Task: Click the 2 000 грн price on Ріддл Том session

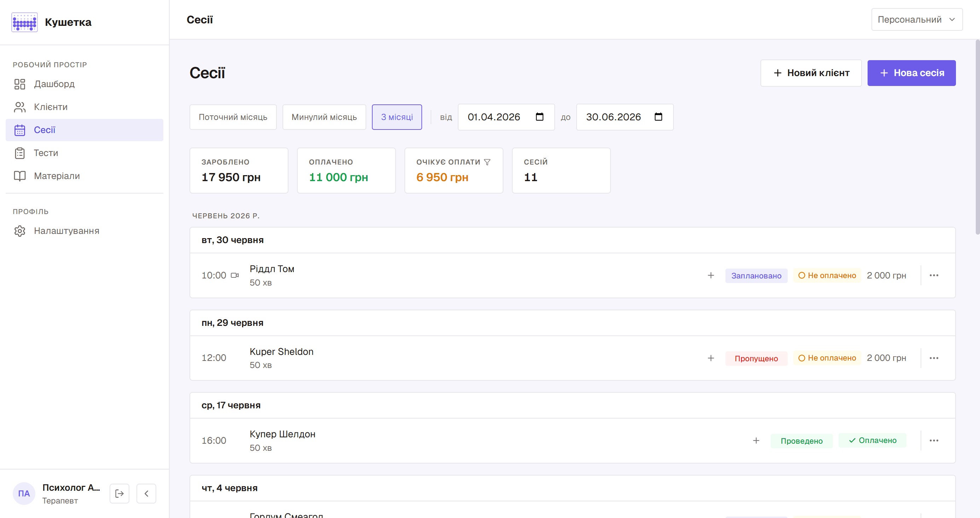Action: pos(886,275)
